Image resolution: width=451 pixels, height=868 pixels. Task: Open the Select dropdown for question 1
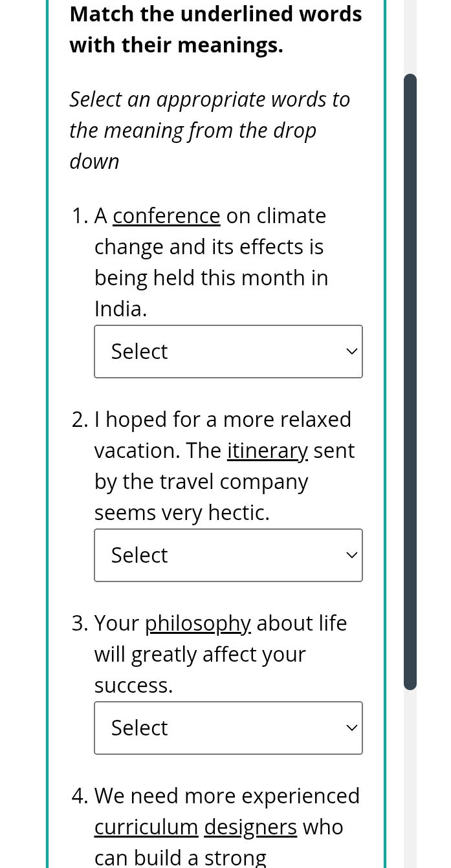pos(228,351)
